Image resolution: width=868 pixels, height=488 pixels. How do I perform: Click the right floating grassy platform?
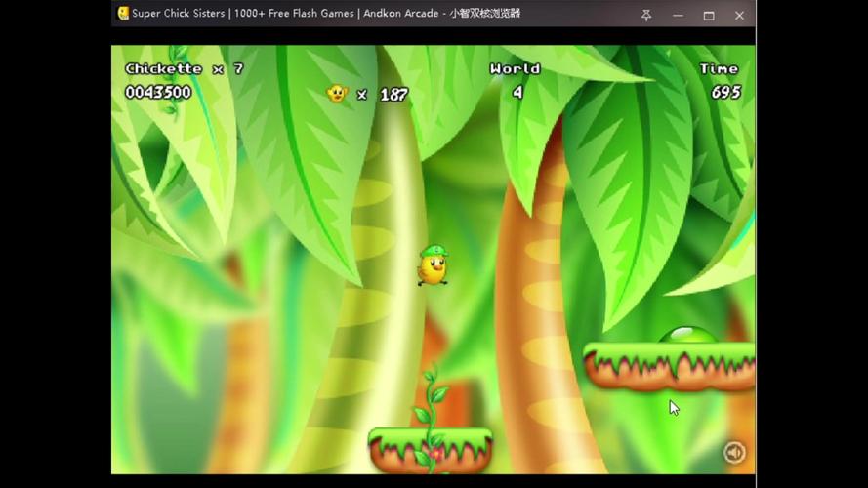coord(670,364)
